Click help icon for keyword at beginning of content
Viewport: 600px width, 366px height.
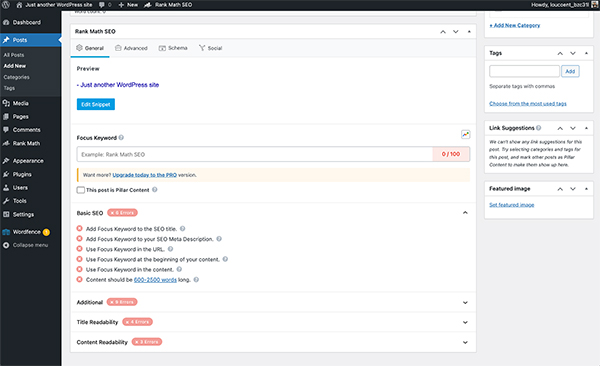[x=225, y=259]
